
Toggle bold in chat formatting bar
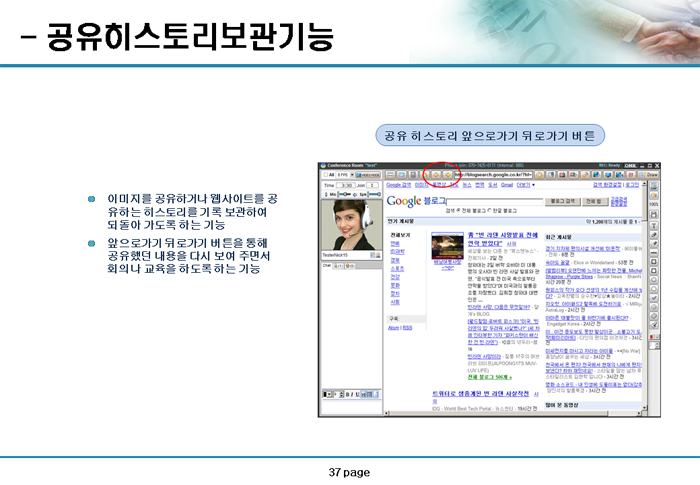coord(348,394)
